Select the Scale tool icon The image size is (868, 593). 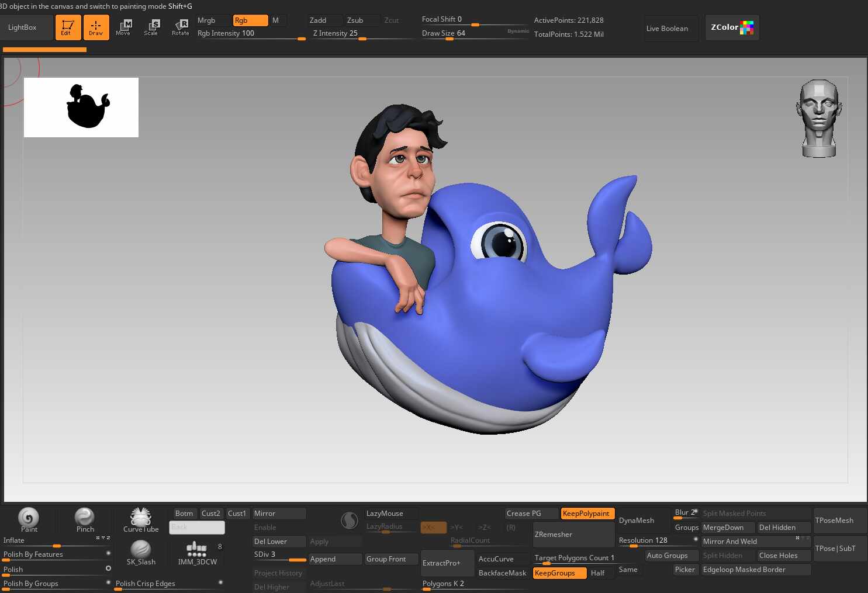[152, 27]
